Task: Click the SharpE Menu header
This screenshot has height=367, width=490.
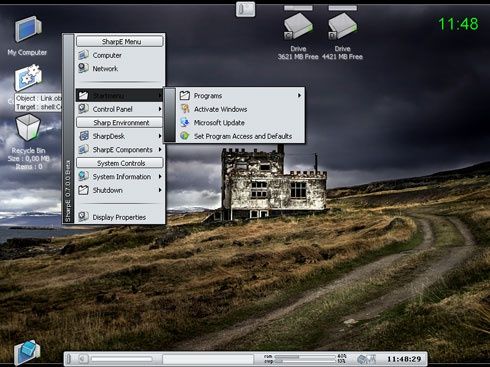Action: pos(120,41)
